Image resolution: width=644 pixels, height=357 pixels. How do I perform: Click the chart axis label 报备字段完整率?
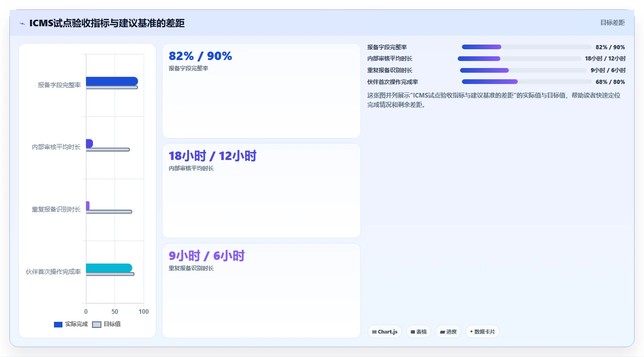[60, 85]
